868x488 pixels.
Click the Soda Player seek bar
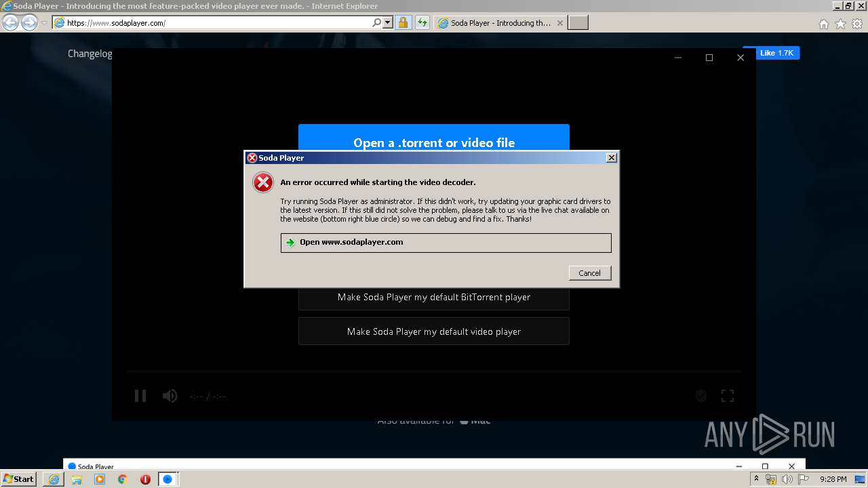point(434,371)
